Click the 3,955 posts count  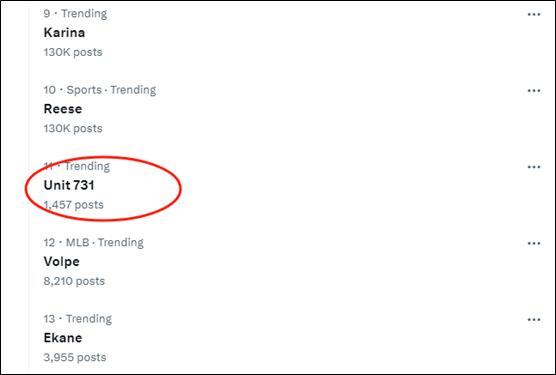click(75, 357)
